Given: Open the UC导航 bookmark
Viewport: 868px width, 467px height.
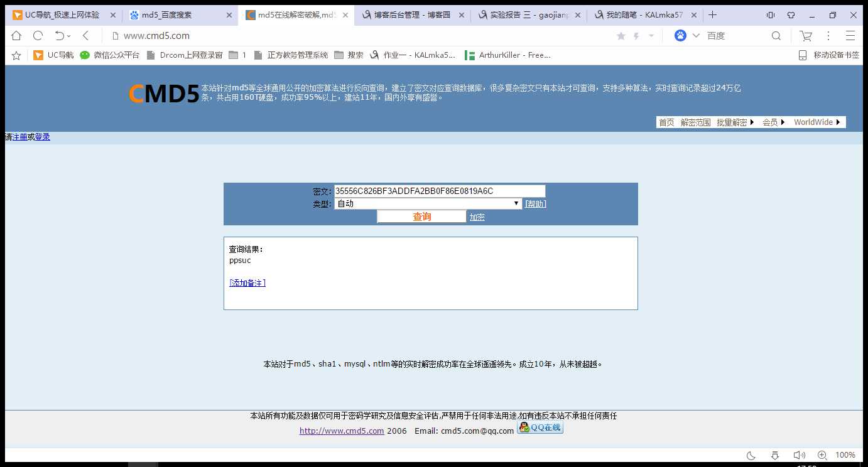Looking at the screenshot, I should click(x=53, y=55).
